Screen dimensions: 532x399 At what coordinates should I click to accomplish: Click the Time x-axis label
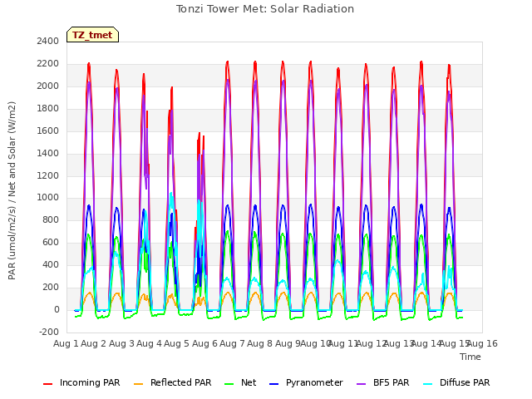point(470,357)
